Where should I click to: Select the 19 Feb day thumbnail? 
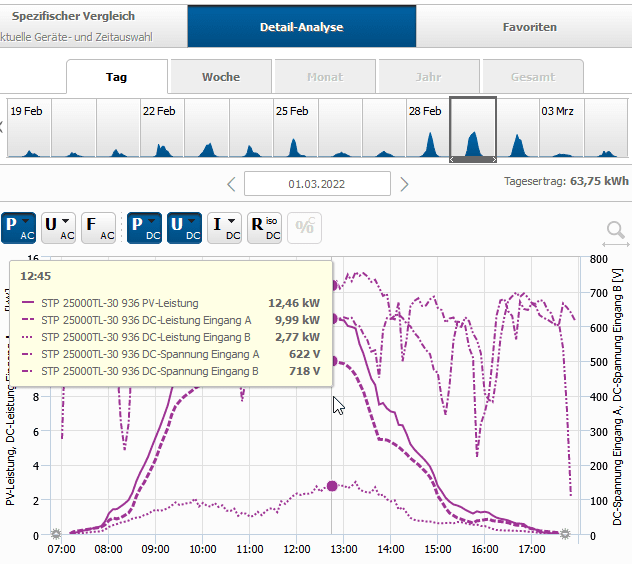(x=29, y=127)
